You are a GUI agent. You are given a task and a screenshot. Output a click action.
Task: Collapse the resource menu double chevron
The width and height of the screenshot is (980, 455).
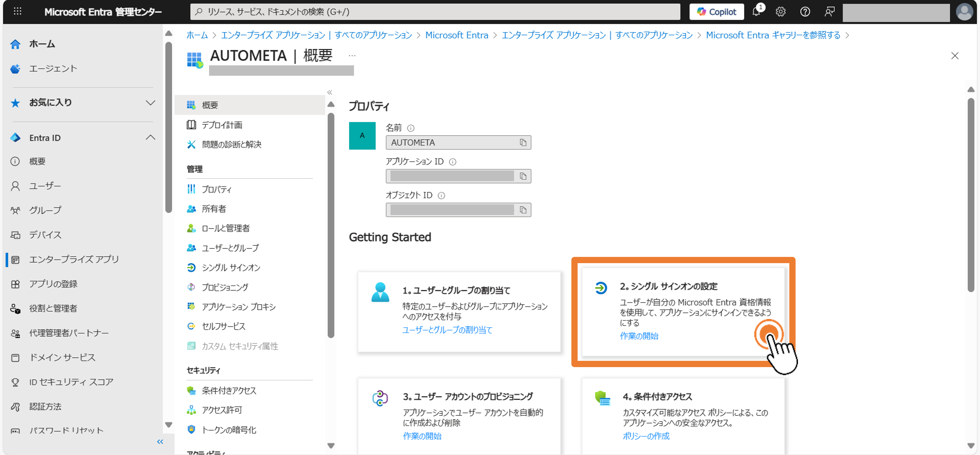pos(330,92)
